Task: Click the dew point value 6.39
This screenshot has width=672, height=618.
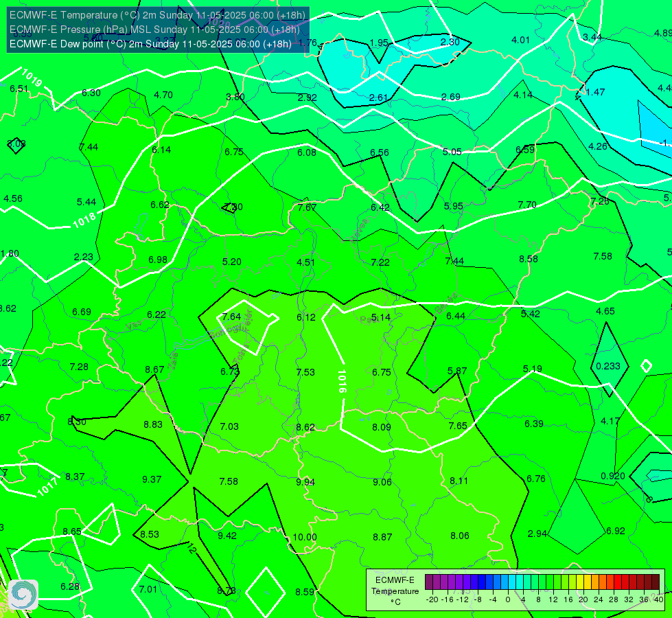Action: pyautogui.click(x=534, y=424)
